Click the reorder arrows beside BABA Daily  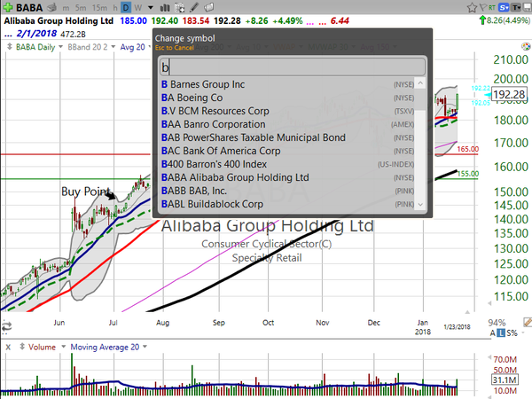point(9,46)
